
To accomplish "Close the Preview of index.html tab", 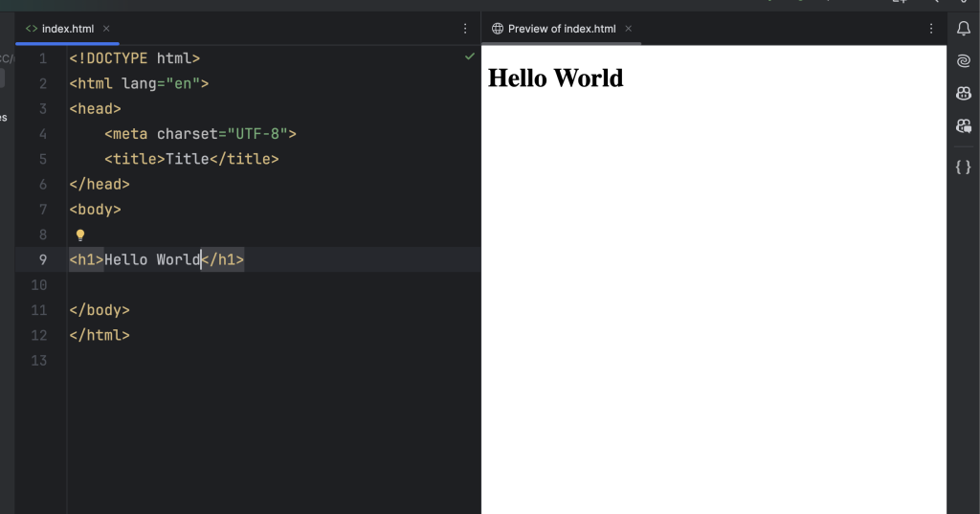I will point(629,29).
